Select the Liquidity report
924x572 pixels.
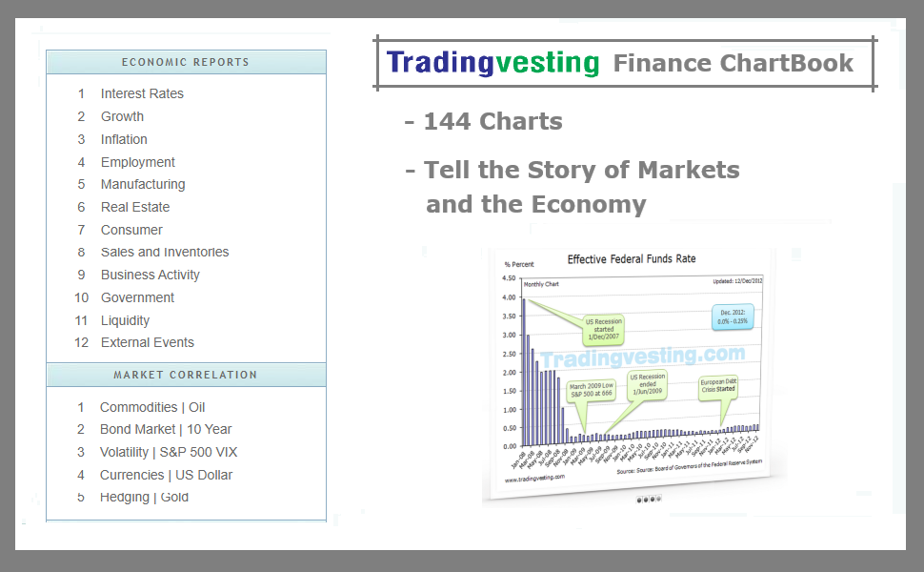tap(125, 320)
